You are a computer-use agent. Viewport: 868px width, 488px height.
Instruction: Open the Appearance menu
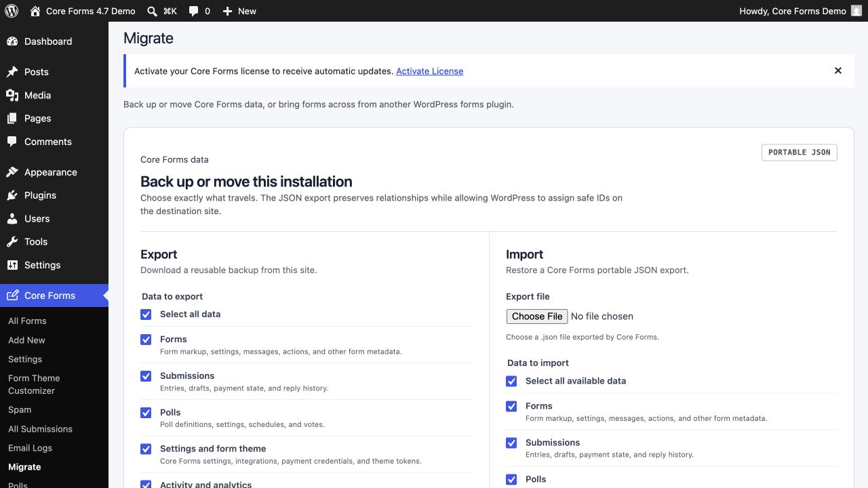(x=51, y=172)
